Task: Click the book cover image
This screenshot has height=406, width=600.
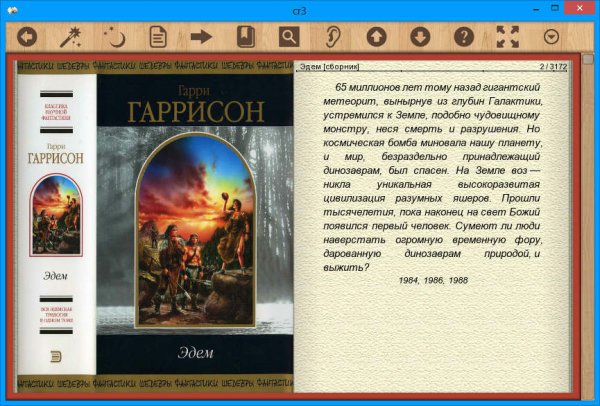Action: click(155, 227)
